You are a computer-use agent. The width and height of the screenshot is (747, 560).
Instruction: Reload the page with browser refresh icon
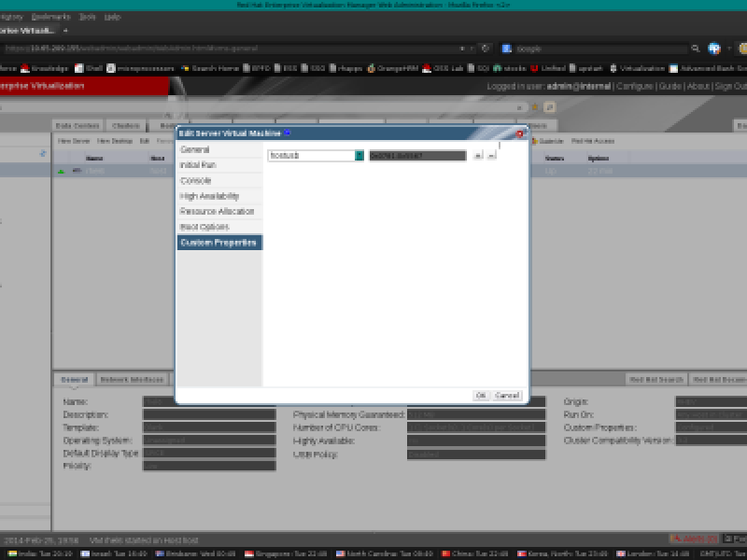coord(486,49)
